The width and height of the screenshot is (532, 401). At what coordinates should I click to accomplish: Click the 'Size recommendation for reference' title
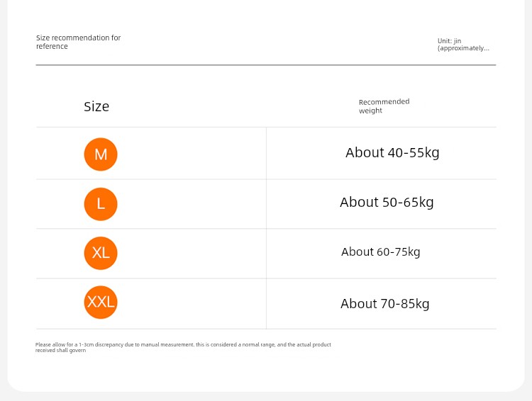(x=78, y=42)
